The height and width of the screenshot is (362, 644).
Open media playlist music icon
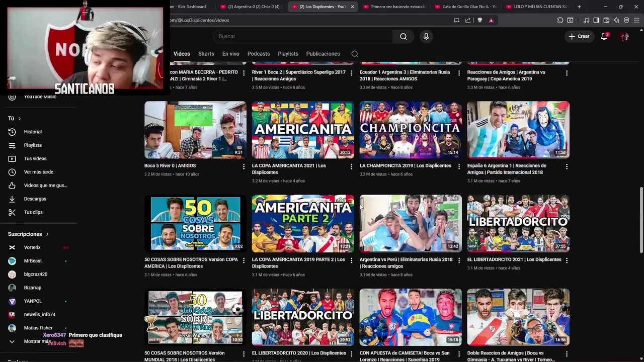pos(586,20)
